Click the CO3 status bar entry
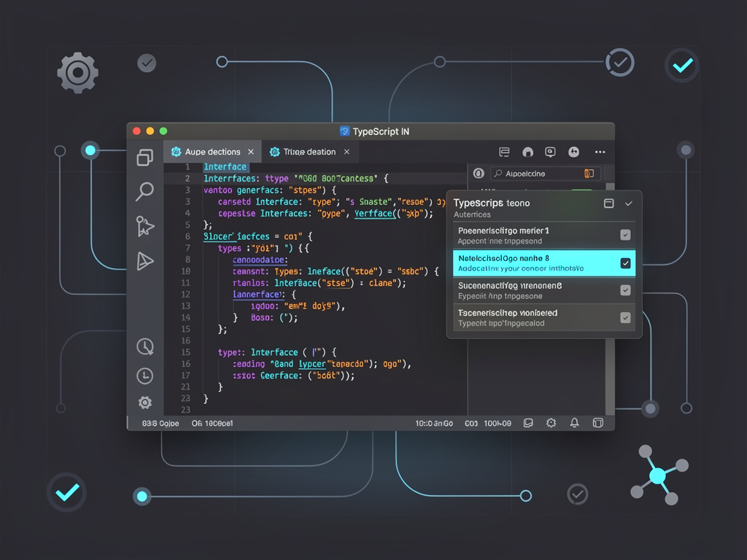The height and width of the screenshot is (560, 747). [471, 424]
